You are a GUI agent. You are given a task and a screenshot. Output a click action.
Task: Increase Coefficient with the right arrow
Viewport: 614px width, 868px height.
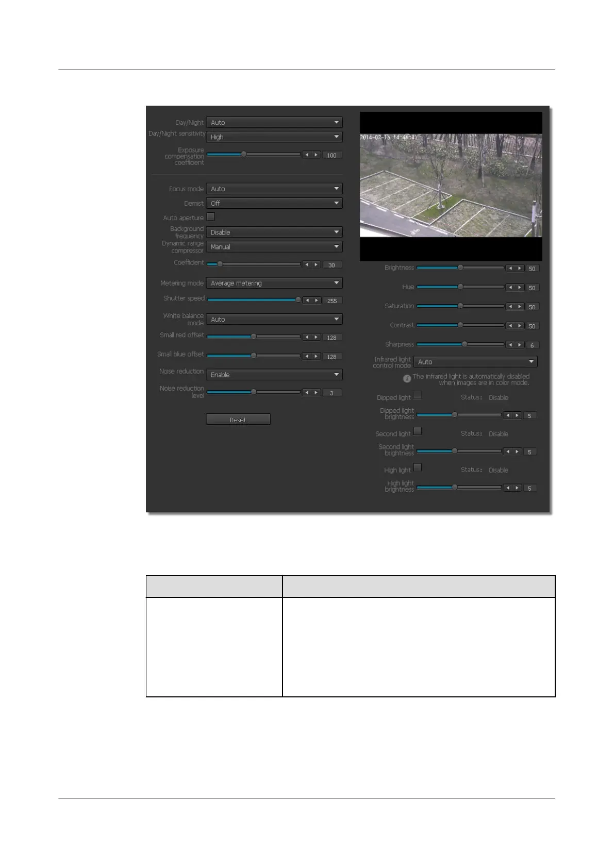(x=316, y=264)
